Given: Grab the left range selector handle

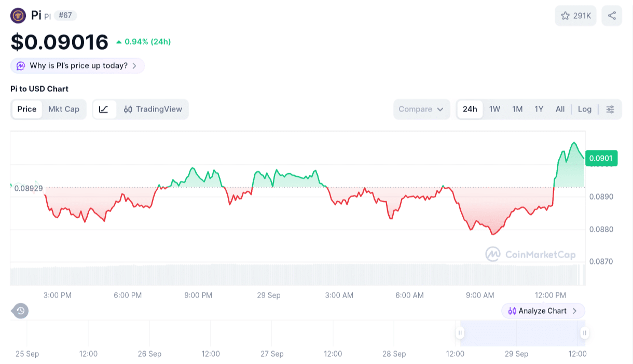Looking at the screenshot, I should tap(460, 333).
